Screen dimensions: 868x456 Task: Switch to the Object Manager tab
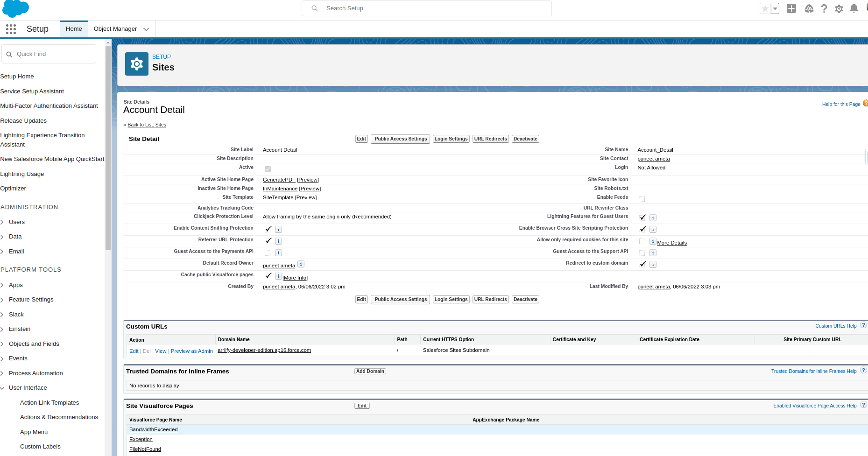click(115, 29)
